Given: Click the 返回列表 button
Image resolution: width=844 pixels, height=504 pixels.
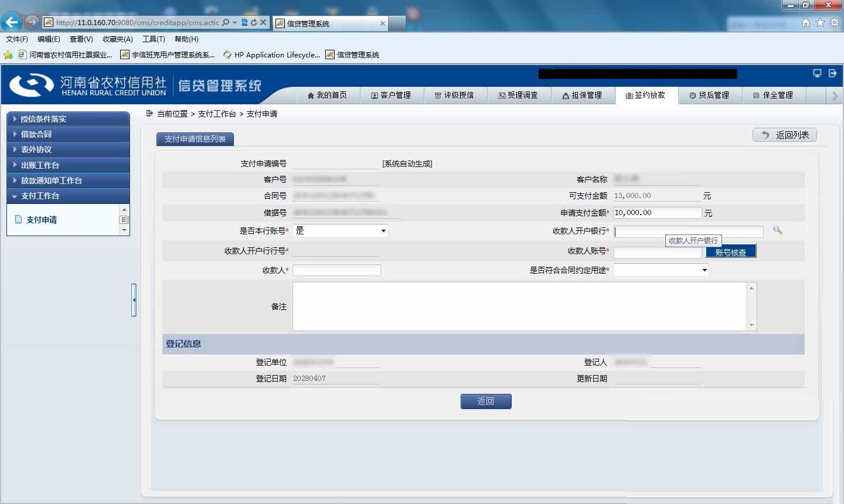Looking at the screenshot, I should point(785,135).
